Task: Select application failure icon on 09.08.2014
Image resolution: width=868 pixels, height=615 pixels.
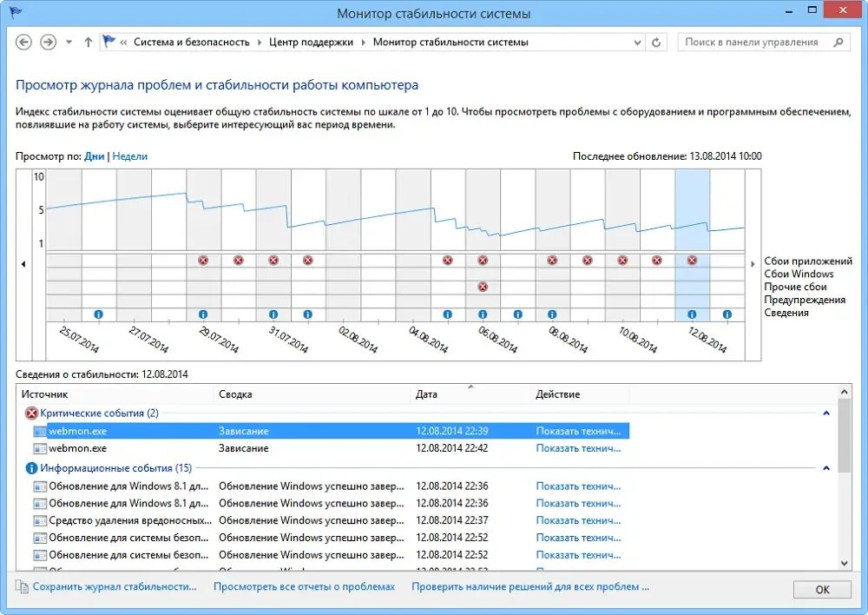Action: click(x=588, y=260)
